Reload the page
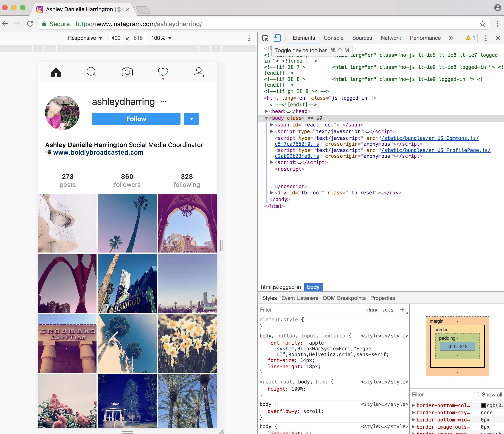 (x=30, y=24)
